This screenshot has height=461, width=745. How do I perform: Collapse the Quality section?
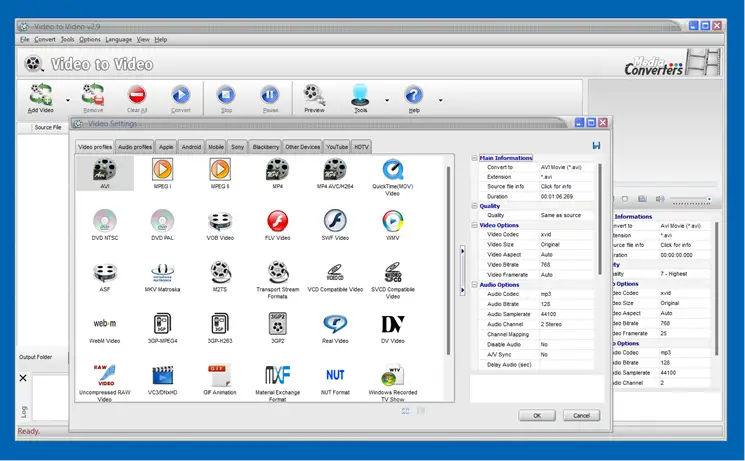point(474,206)
